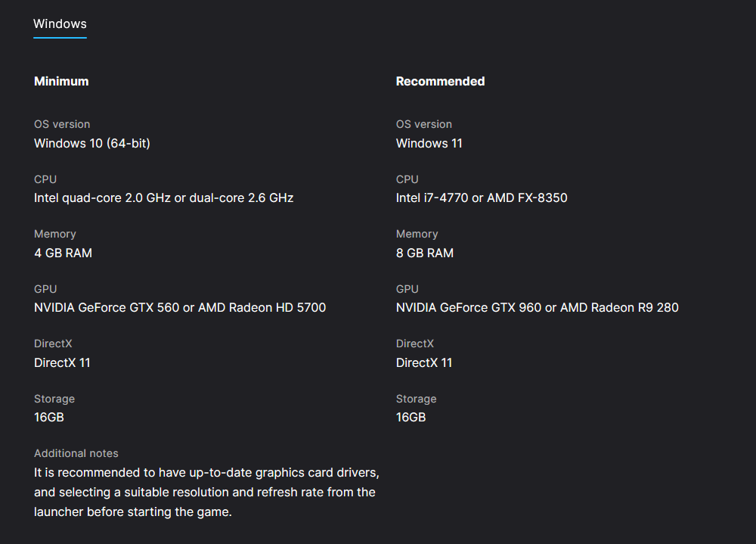
Task: Click the GeForce GTX 560 GPU text
Action: click(180, 307)
